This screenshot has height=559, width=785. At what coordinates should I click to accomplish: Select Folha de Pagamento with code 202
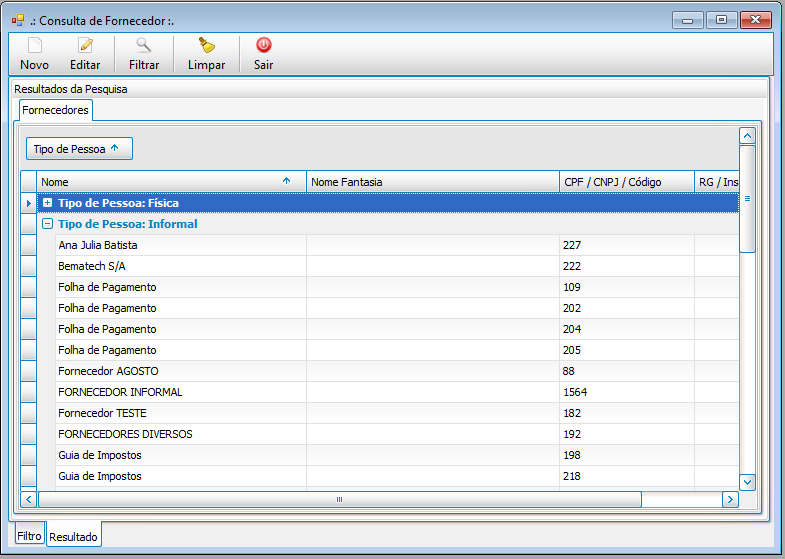point(397,308)
